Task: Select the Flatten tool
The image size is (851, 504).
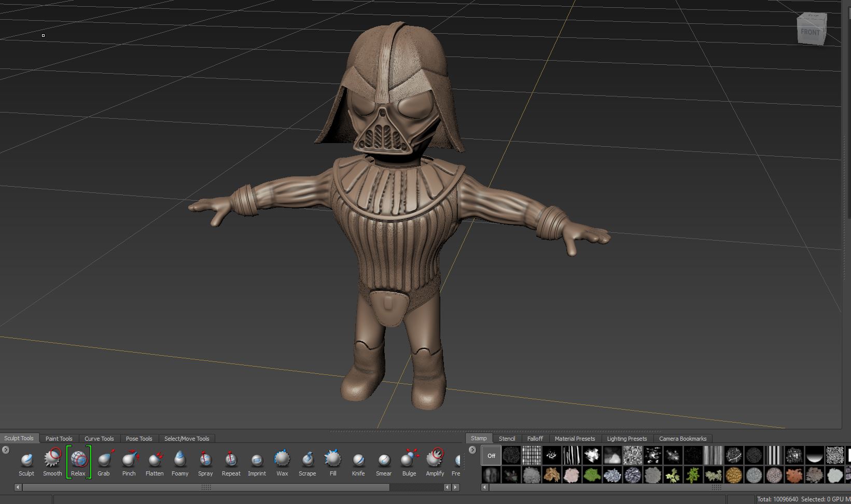Action: (x=155, y=459)
